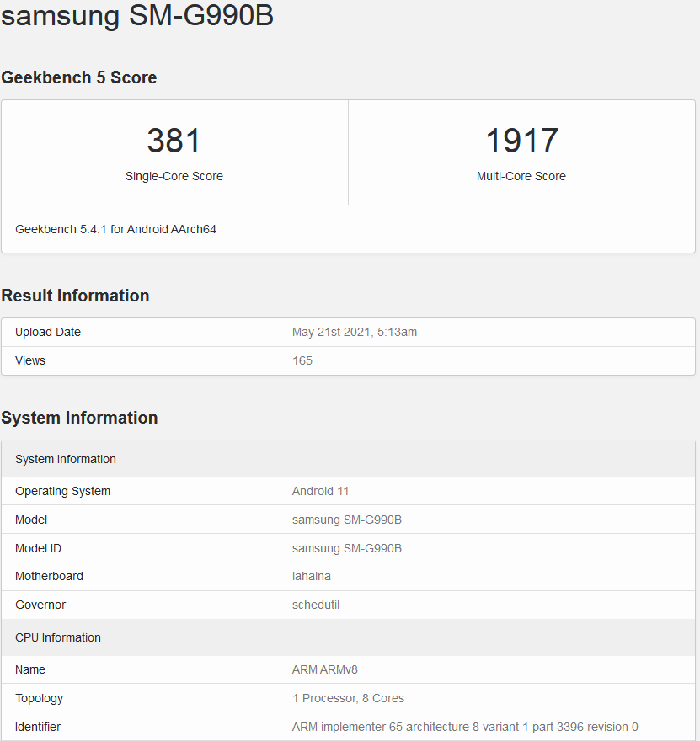700x741 pixels.
Task: Click the Single-Core Score label
Action: click(x=174, y=176)
